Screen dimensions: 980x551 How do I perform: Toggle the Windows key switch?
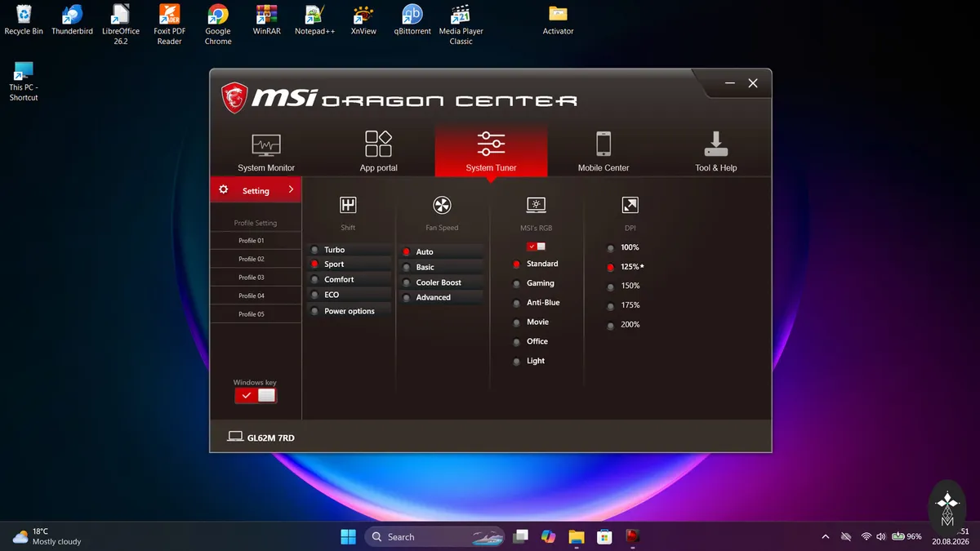[x=256, y=396]
